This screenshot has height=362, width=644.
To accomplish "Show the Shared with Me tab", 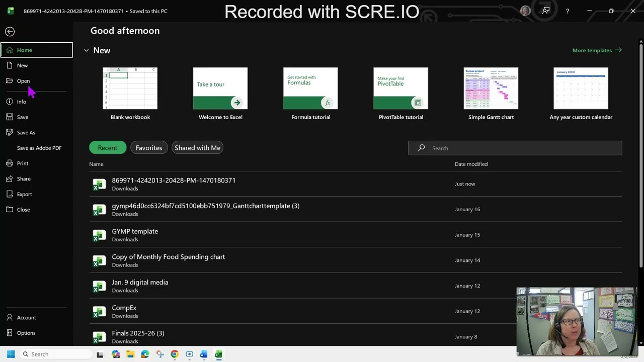I will click(197, 148).
